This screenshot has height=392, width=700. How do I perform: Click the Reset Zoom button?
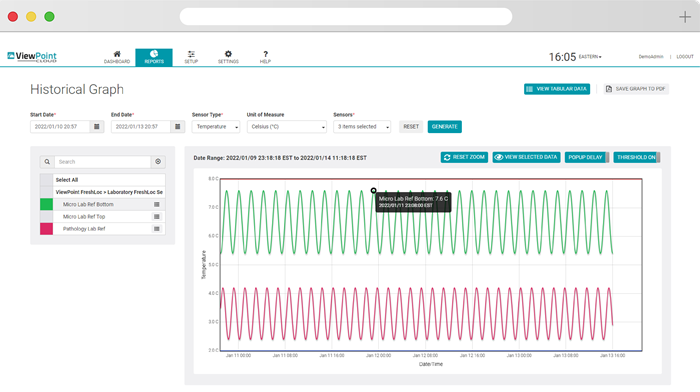coord(464,157)
